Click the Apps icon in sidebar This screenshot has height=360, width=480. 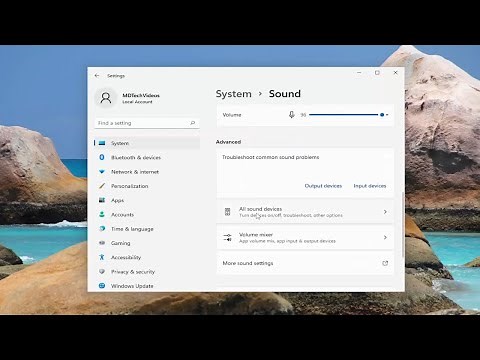pos(102,200)
